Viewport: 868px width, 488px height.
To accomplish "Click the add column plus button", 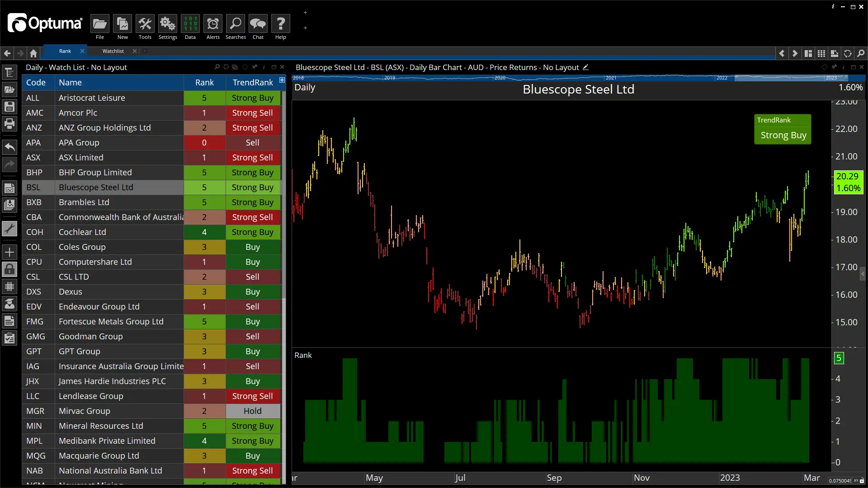I will click(282, 80).
